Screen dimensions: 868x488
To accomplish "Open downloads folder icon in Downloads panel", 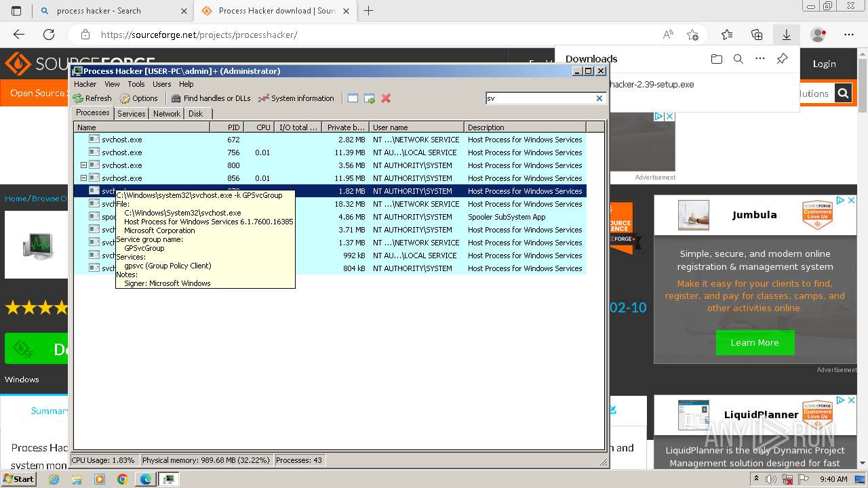I will [717, 59].
